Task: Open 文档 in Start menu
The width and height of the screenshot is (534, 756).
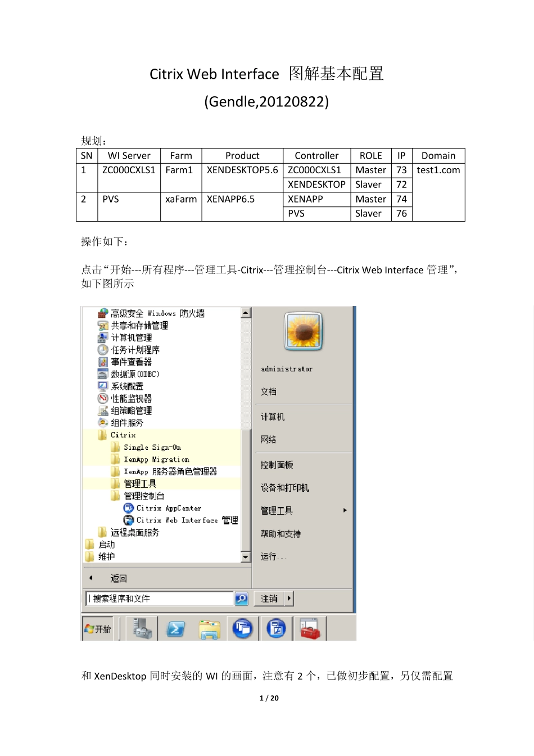Action: tap(269, 391)
